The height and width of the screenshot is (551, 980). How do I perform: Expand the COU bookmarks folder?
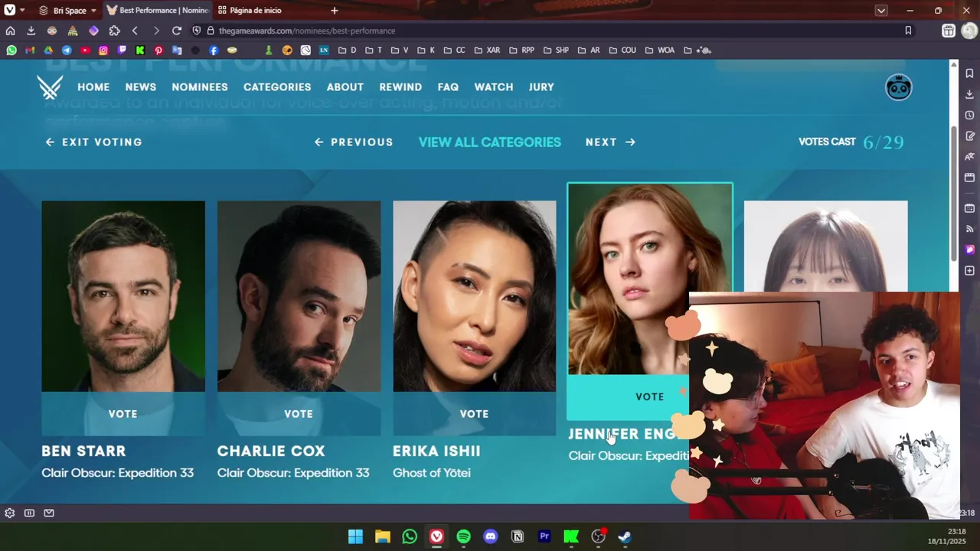(622, 51)
